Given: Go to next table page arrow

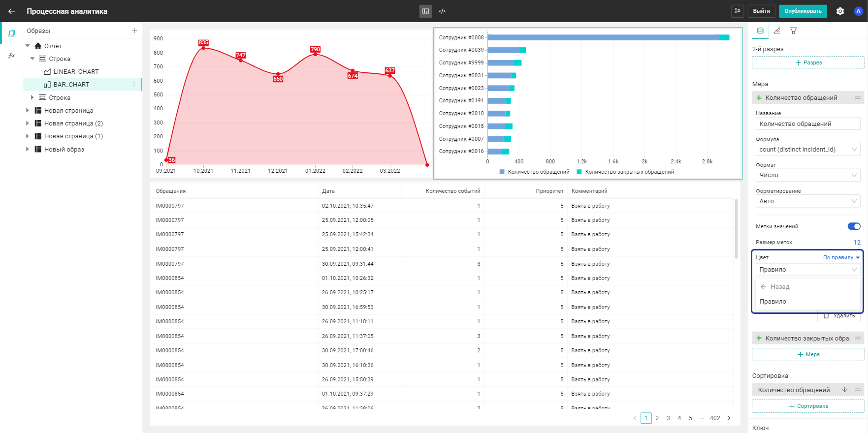Looking at the screenshot, I should pos(729,418).
